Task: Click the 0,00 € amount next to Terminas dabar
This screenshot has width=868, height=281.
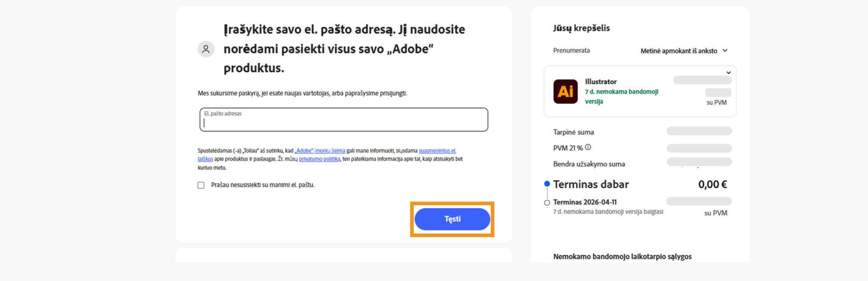Action: tap(712, 184)
